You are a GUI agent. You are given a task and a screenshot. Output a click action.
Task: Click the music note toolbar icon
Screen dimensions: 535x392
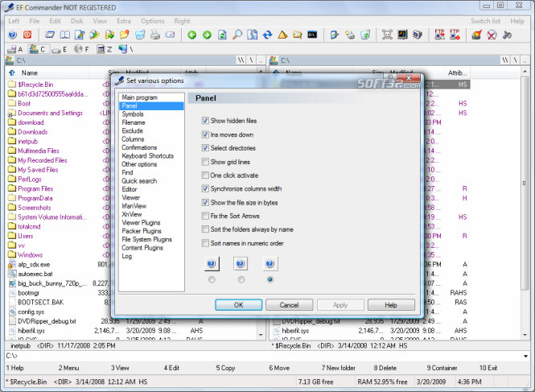(507, 35)
